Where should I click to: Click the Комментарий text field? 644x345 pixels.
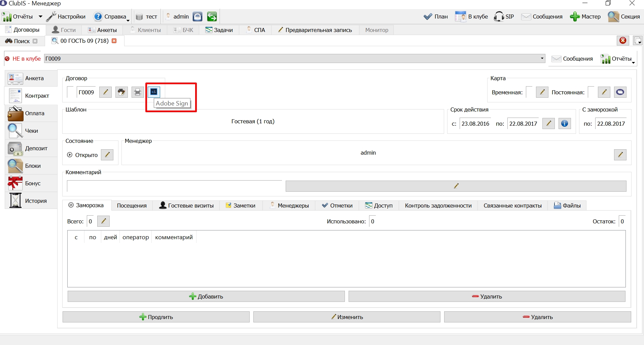pos(175,186)
